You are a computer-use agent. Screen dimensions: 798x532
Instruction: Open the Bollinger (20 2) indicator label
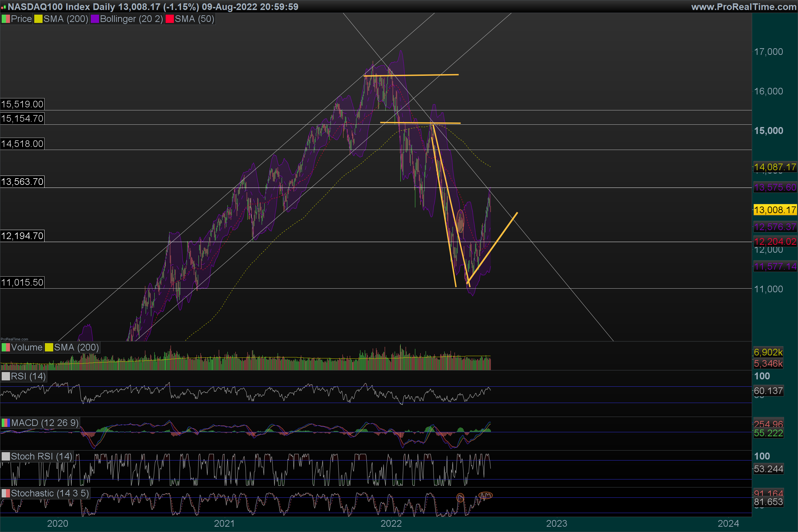coord(131,19)
